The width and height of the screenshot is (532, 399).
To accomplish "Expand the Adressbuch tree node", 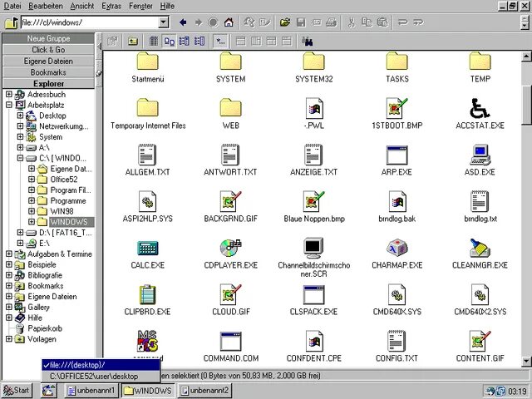I will 9,94.
